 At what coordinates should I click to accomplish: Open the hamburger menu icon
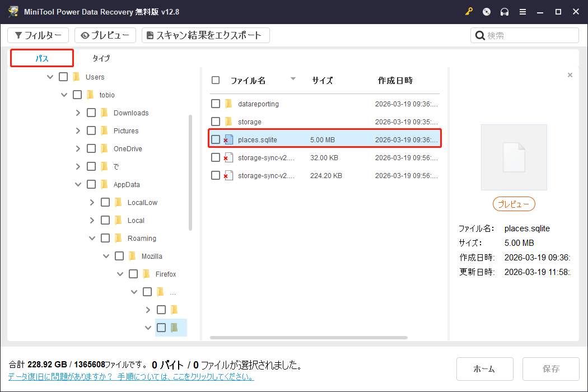click(x=522, y=11)
